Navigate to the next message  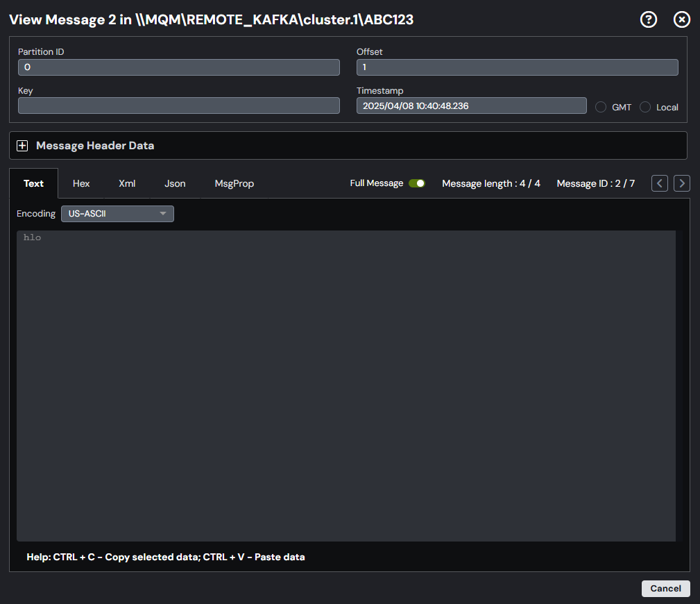(681, 183)
